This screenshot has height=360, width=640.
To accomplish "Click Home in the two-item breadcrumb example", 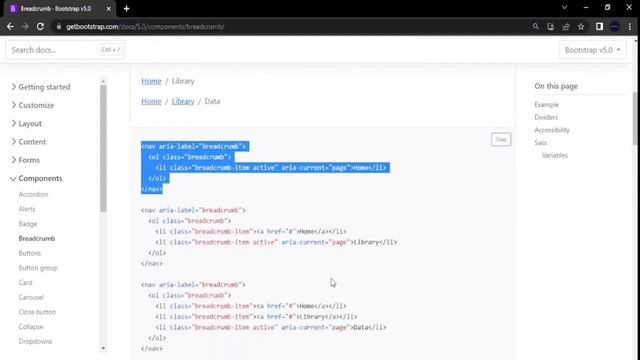I will (x=151, y=81).
